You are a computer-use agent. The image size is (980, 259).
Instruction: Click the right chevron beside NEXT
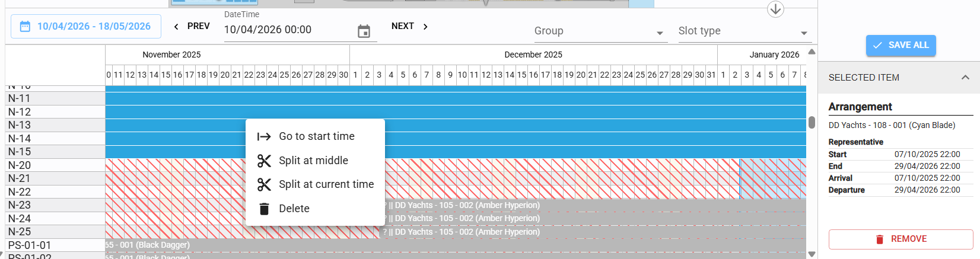pos(425,27)
